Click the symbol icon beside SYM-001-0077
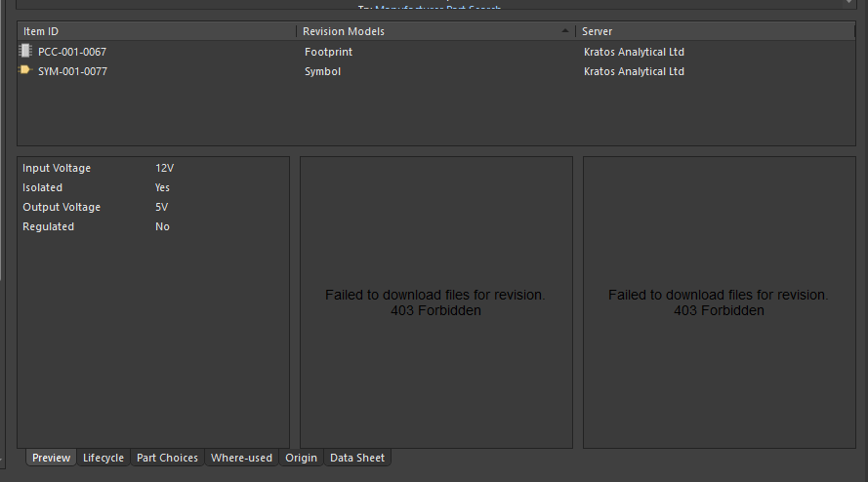The width and height of the screenshot is (868, 482). [25, 70]
